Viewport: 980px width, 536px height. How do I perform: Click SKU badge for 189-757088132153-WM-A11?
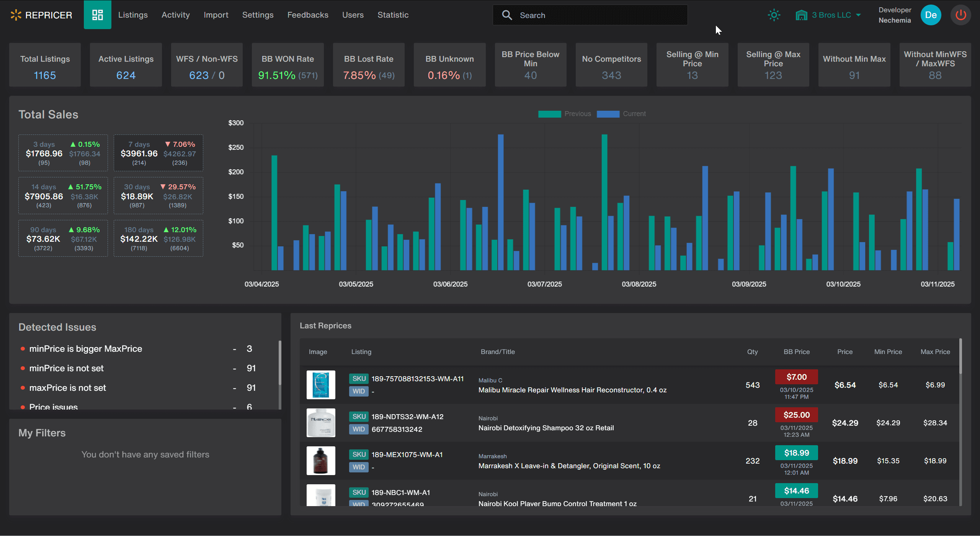(x=359, y=379)
